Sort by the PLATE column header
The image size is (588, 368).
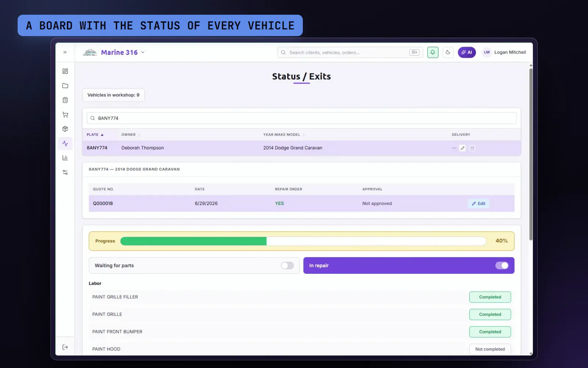tap(95, 135)
